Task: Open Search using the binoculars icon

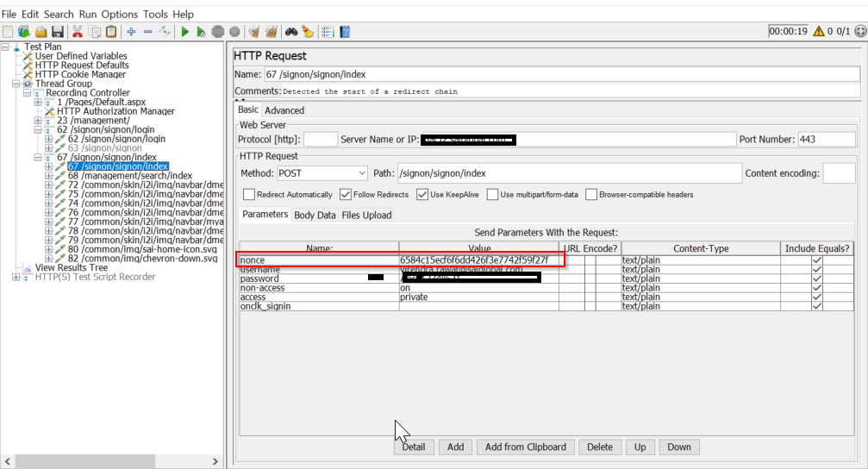Action: coord(291,32)
